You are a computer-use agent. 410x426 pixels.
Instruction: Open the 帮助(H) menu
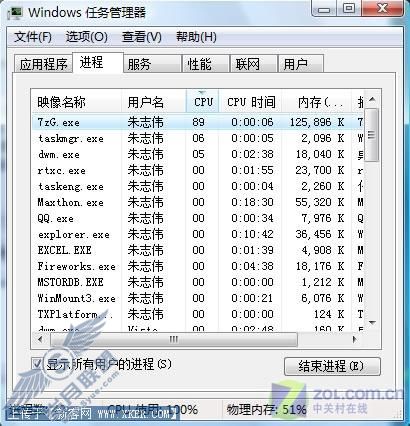[x=196, y=36]
